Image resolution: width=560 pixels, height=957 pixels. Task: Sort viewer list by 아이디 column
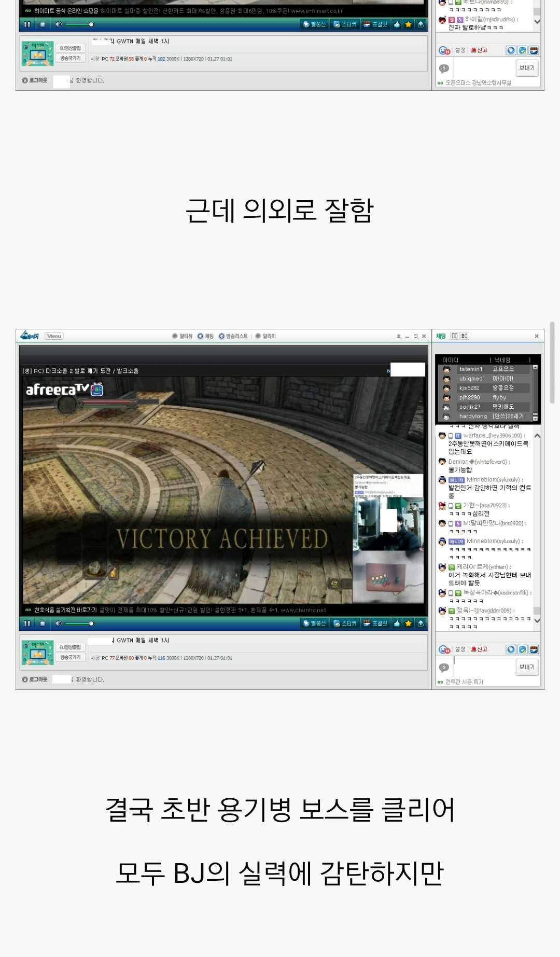451,360
